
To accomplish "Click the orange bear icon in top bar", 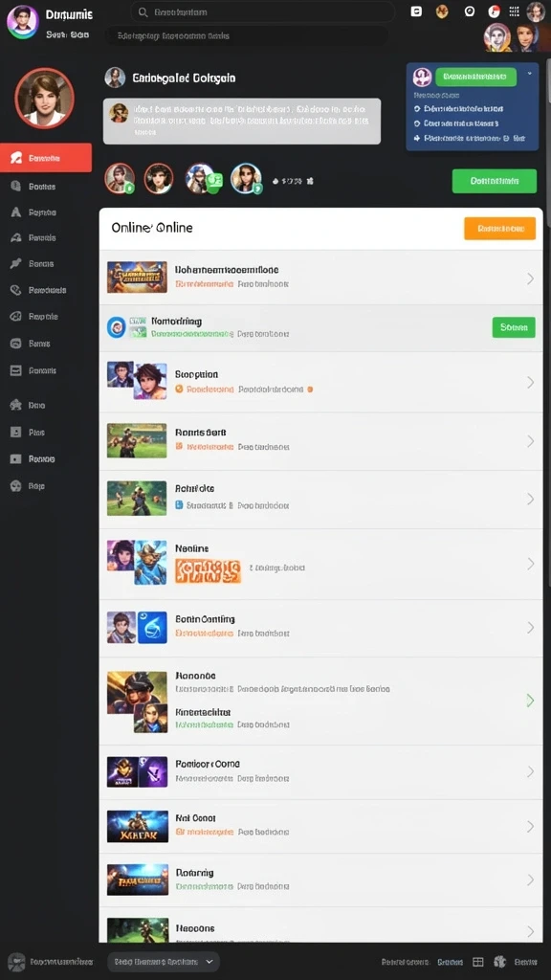I will (442, 11).
